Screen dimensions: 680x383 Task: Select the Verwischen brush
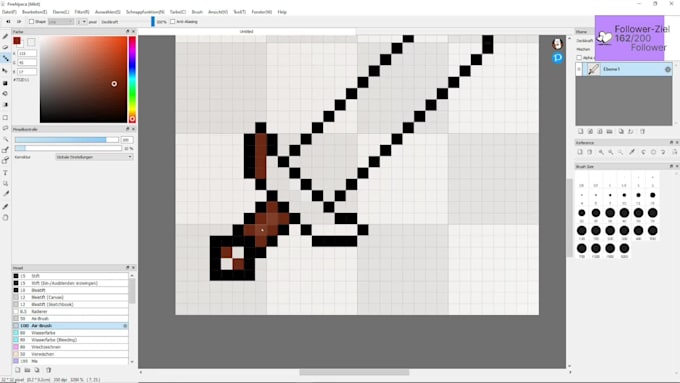(x=70, y=354)
